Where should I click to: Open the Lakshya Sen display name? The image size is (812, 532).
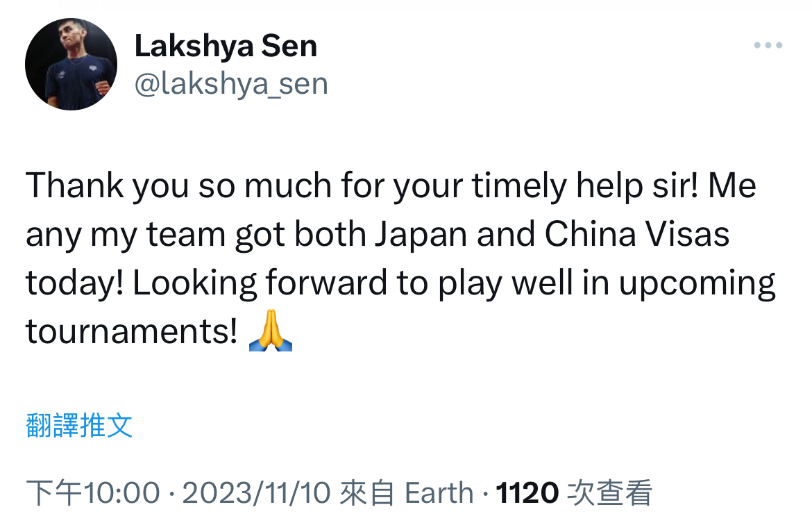(226, 46)
